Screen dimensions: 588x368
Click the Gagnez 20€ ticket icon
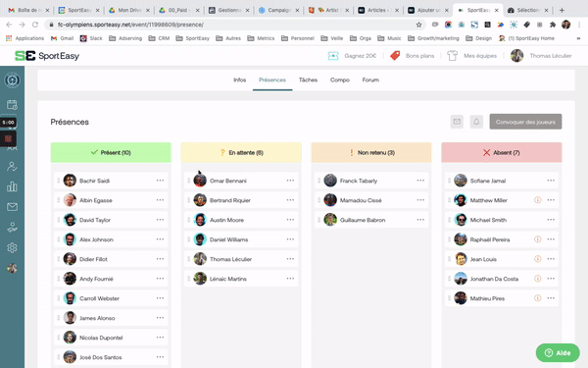point(333,56)
